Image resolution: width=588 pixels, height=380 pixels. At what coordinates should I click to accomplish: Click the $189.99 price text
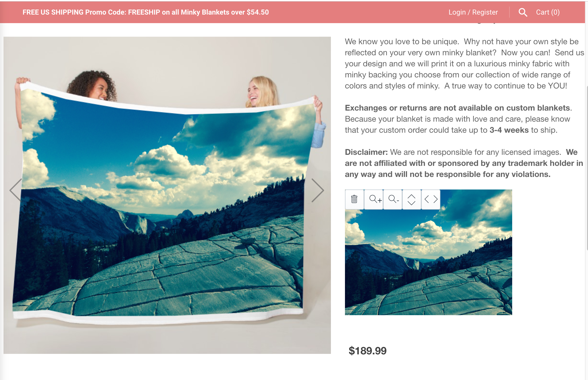[x=368, y=351]
